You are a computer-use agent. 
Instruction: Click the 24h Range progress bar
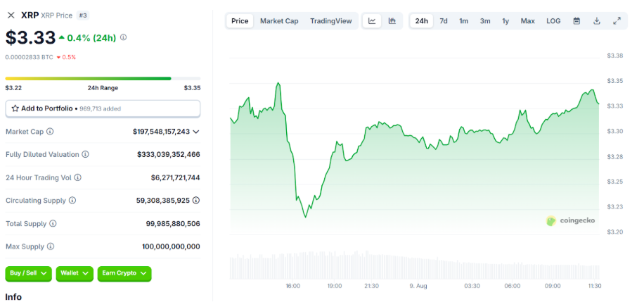(103, 78)
